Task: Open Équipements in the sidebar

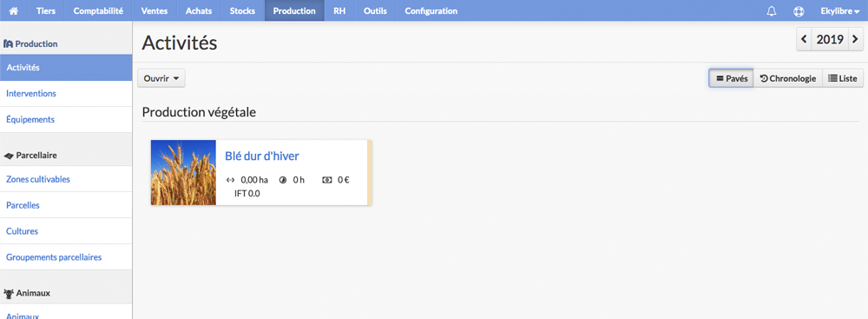Action: [x=66, y=119]
